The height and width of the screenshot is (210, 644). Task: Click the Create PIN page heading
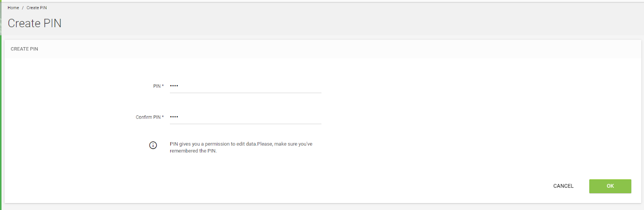35,23
